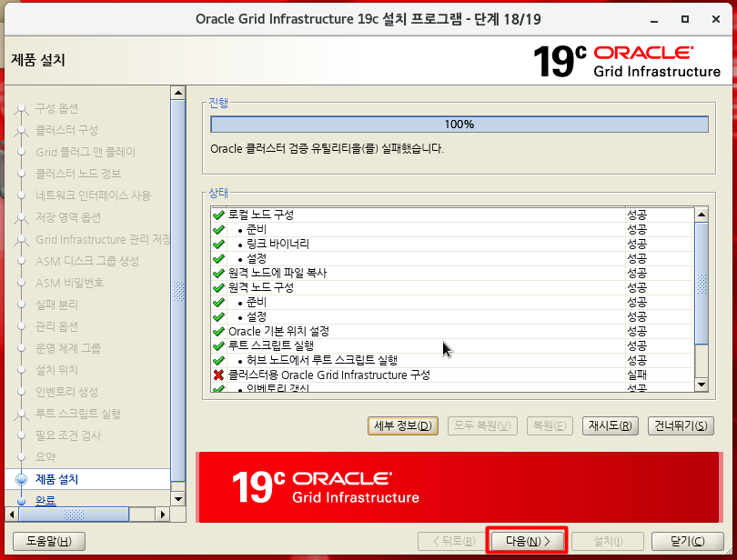This screenshot has width=737, height=560.
Task: Open 세부 정보(D) details
Action: 403,425
